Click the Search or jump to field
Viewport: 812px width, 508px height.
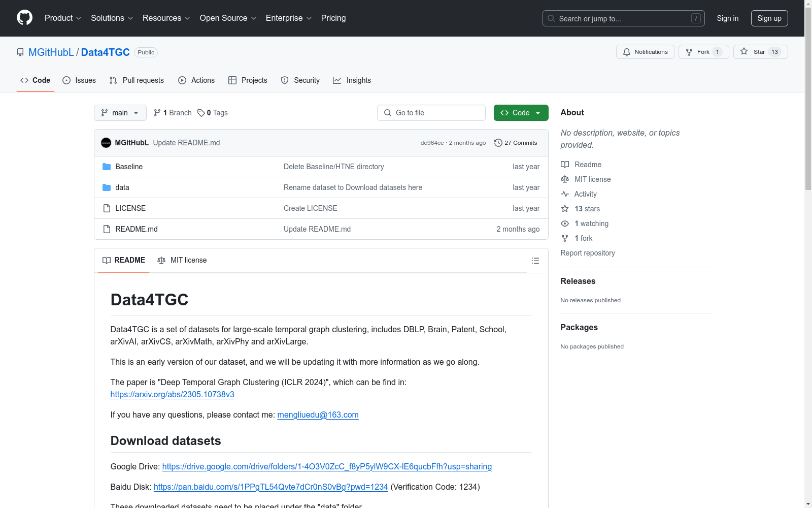click(x=624, y=18)
